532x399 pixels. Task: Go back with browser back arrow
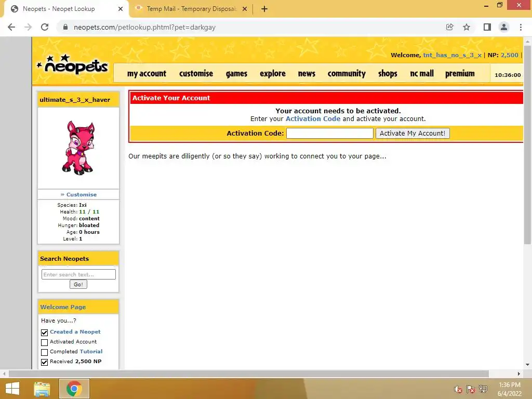point(11,27)
